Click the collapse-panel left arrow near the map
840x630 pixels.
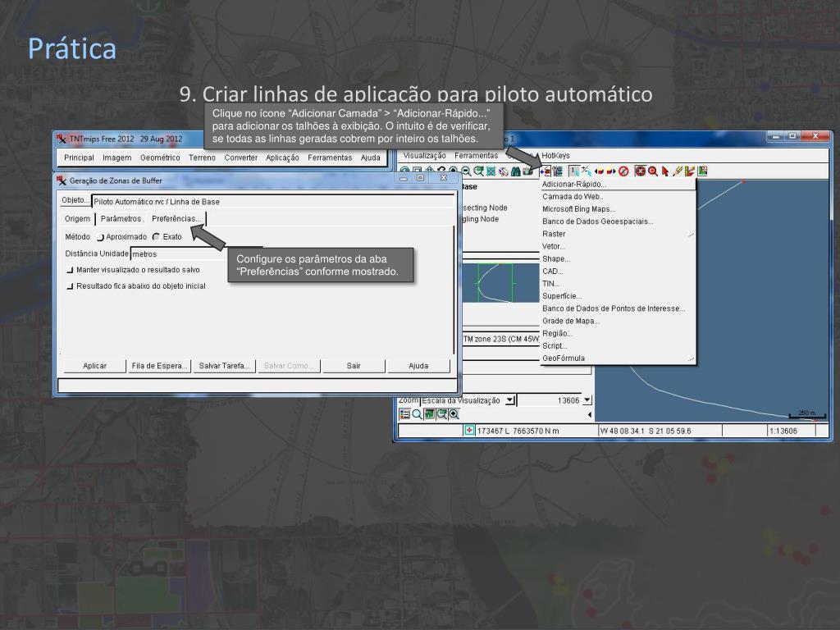point(590,414)
